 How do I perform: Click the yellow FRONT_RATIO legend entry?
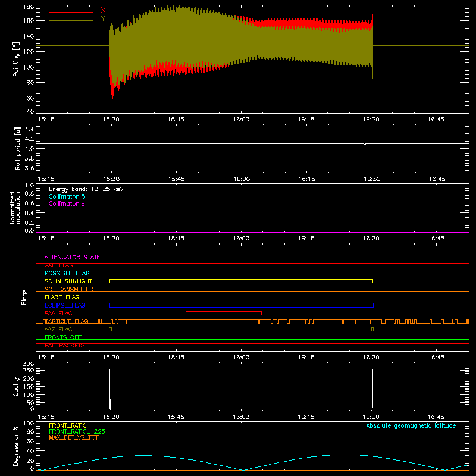(68, 425)
